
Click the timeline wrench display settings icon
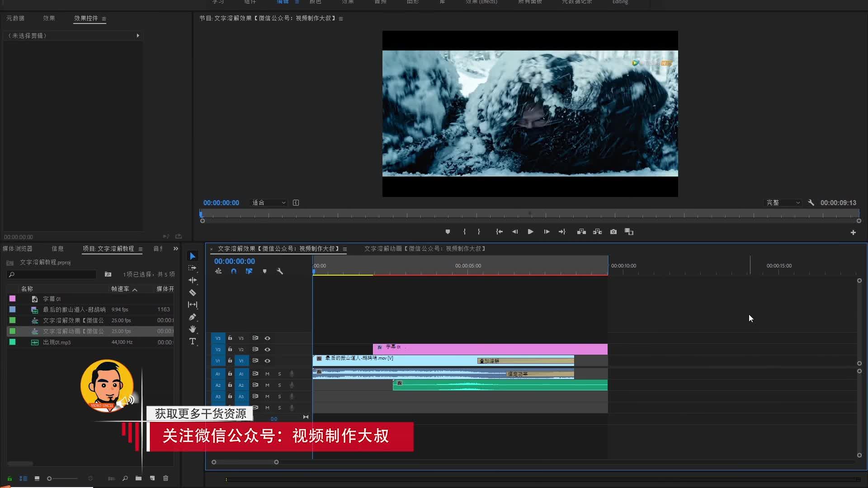pyautogui.click(x=280, y=271)
